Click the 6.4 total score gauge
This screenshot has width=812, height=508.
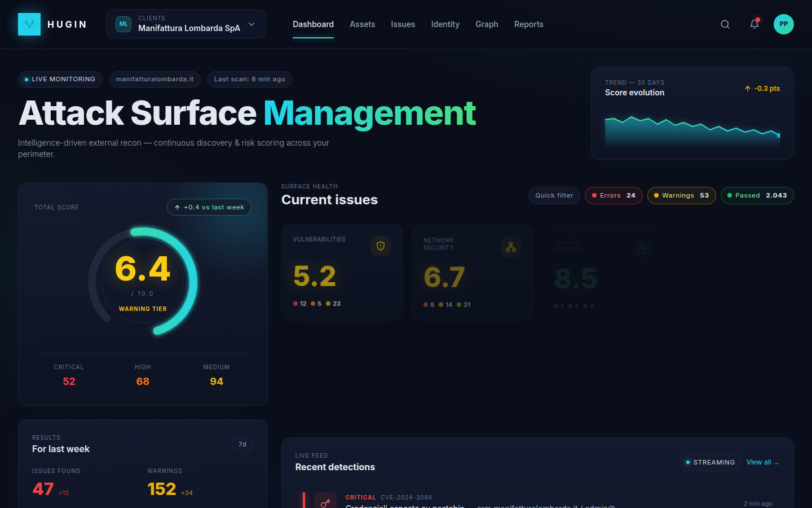point(143,281)
